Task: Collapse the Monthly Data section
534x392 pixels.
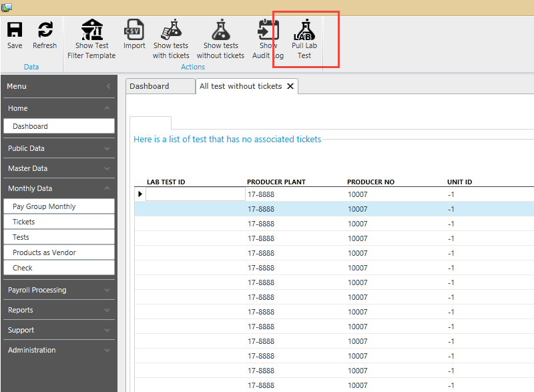Action: [x=107, y=188]
